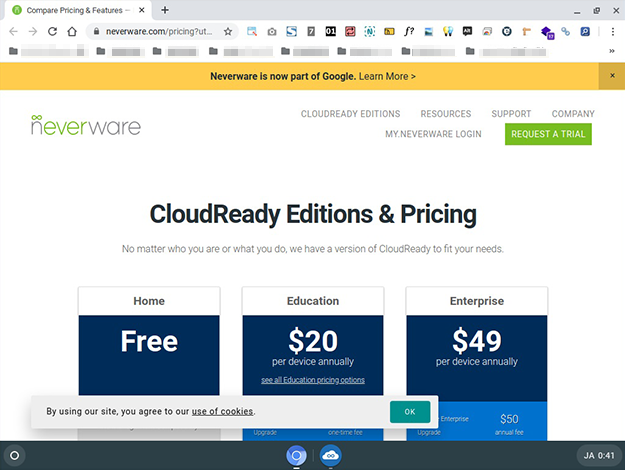Click the dark circular S extension icon

(x=507, y=31)
